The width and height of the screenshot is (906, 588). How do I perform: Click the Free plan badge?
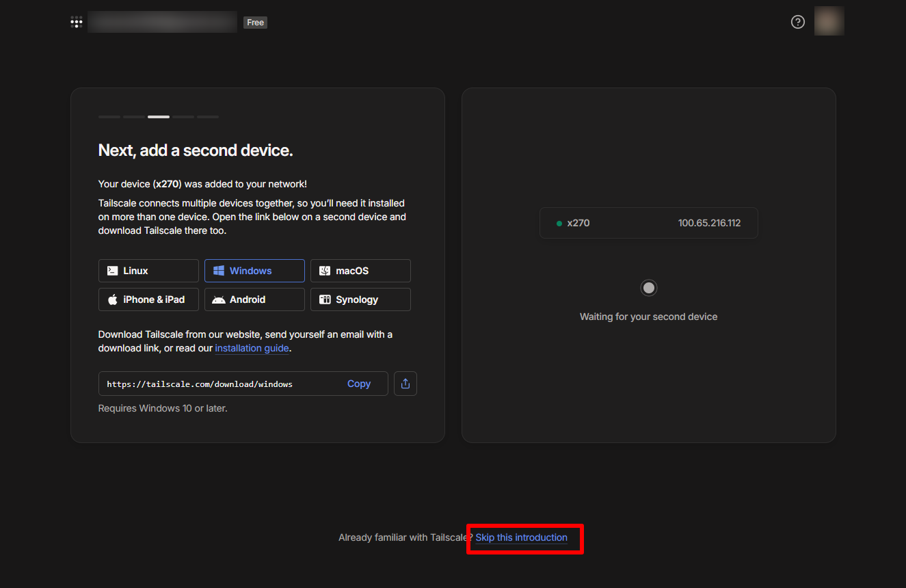255,23
